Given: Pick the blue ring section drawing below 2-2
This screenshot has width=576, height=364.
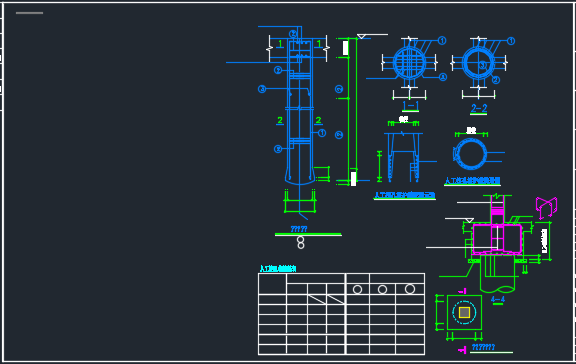Looking at the screenshot, I should (x=471, y=154).
